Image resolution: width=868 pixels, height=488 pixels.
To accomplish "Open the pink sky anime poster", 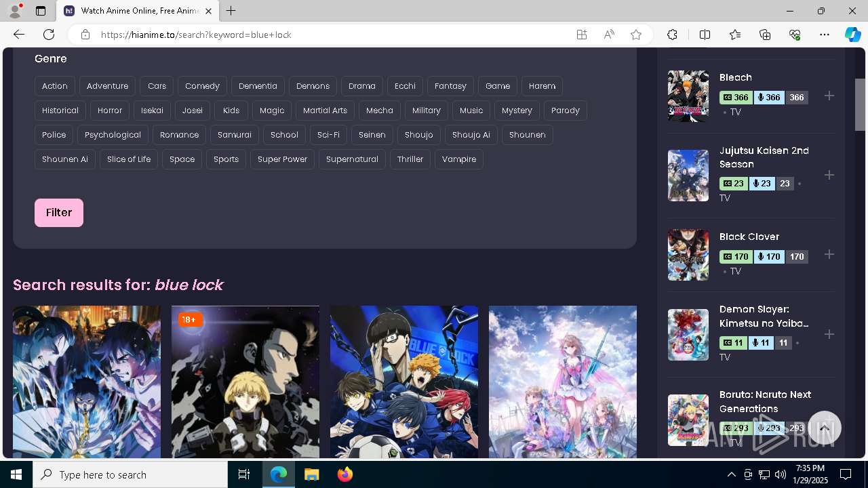I will 563,382.
